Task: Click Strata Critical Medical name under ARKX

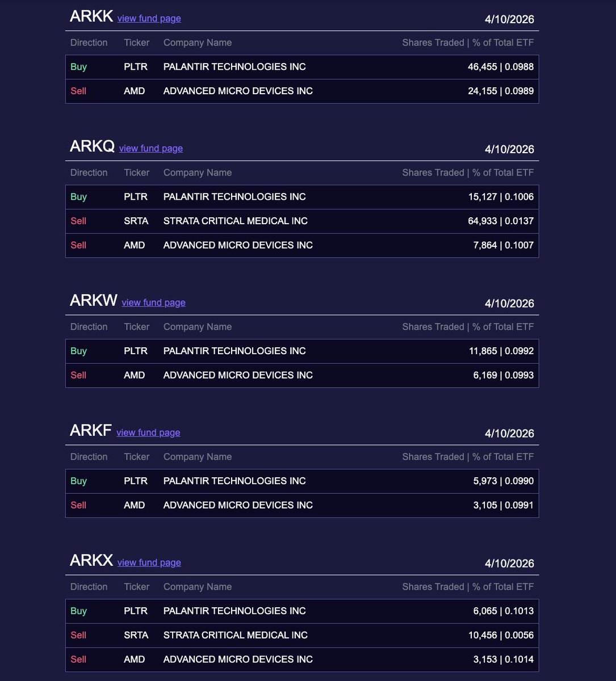Action: coord(235,635)
